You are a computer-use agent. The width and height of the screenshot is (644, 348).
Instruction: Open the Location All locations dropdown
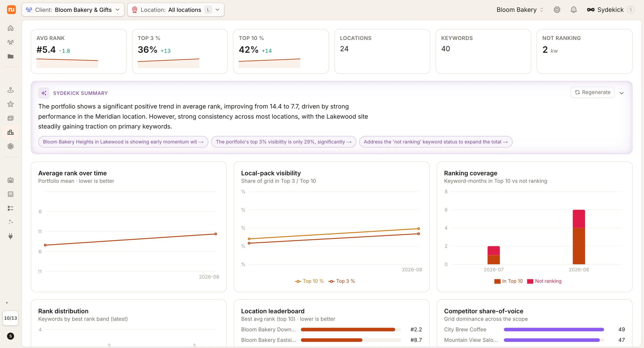click(x=176, y=10)
